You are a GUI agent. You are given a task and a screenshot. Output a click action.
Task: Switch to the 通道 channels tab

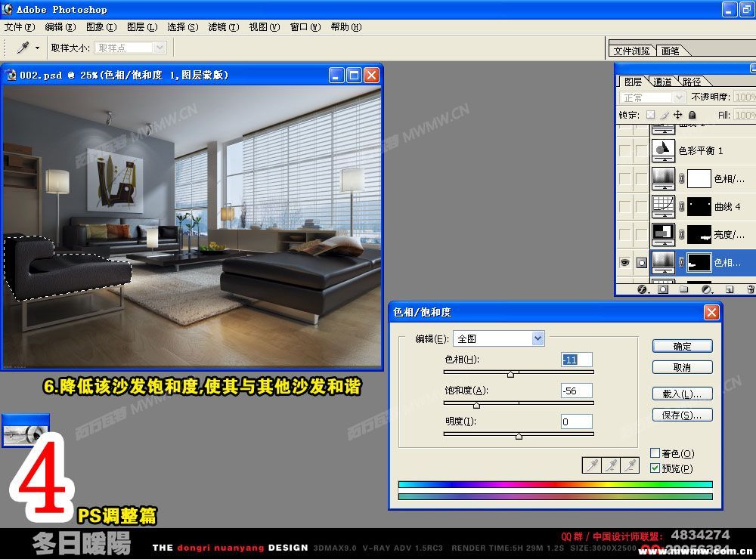[663, 82]
